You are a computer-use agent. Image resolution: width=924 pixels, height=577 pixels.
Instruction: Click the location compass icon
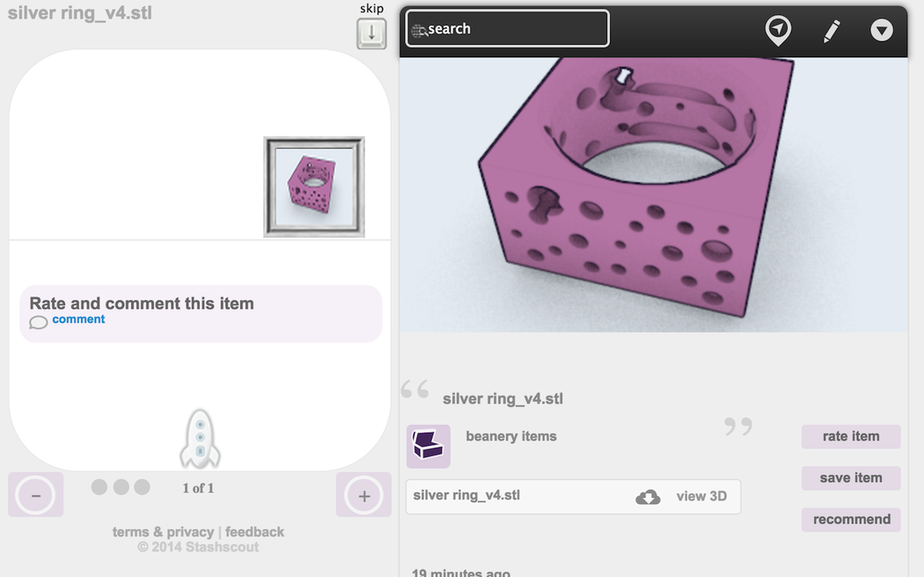778,30
